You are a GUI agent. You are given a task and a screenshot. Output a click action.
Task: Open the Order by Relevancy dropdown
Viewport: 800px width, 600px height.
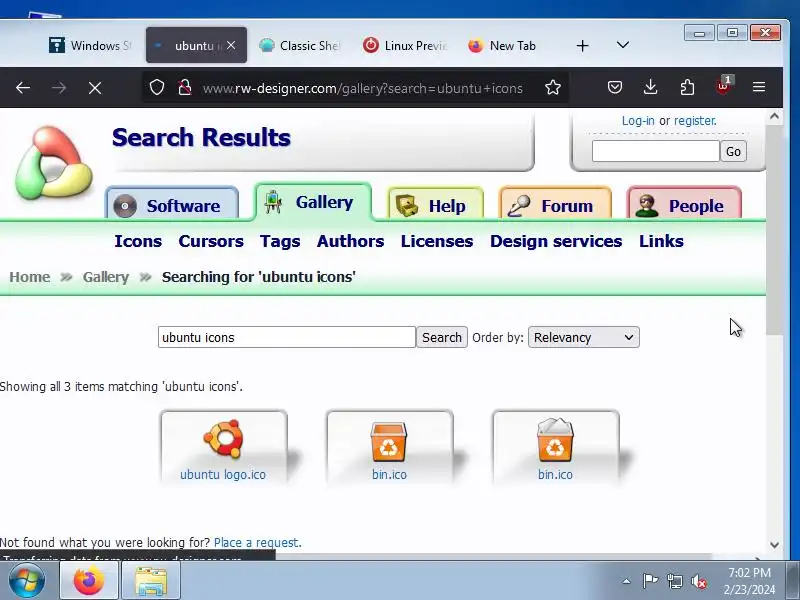pyautogui.click(x=584, y=337)
